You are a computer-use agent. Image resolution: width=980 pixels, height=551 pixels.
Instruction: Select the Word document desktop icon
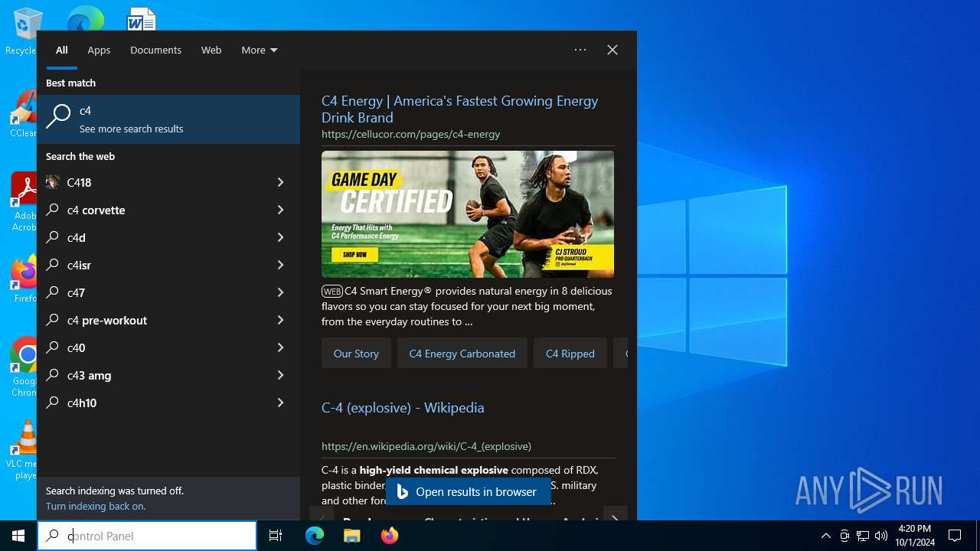[142, 18]
